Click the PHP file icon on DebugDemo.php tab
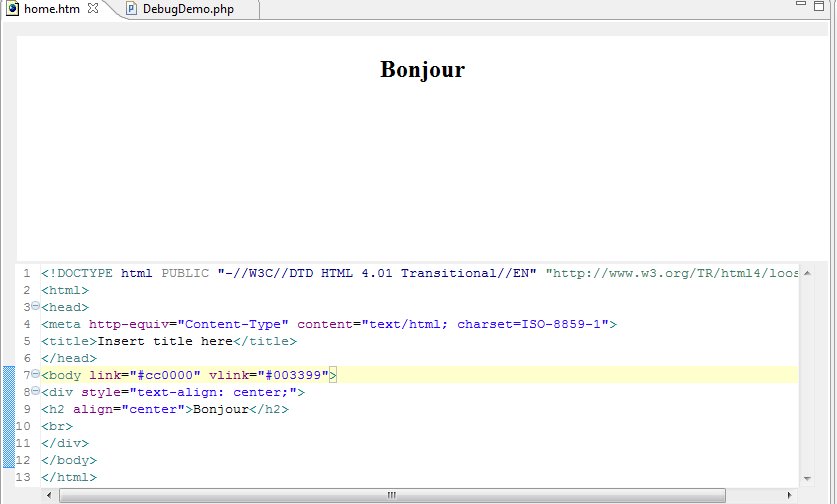 (x=131, y=9)
